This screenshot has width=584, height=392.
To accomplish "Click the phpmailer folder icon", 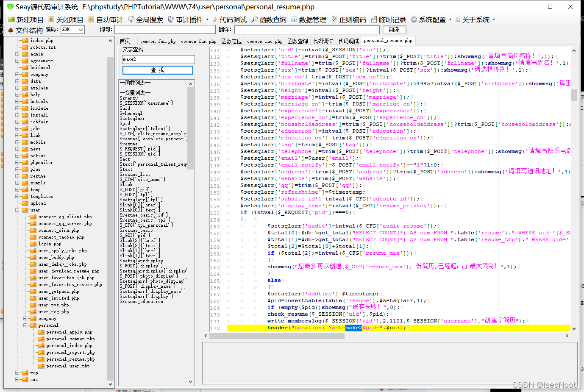I will [x=25, y=163].
